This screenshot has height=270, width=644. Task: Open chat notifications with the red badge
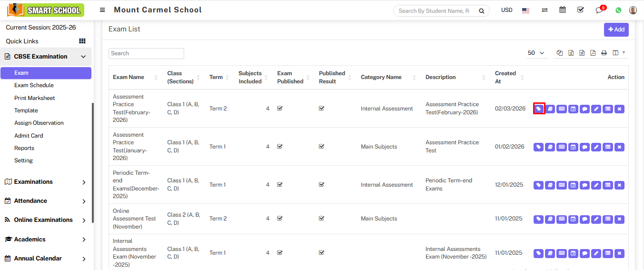[599, 10]
